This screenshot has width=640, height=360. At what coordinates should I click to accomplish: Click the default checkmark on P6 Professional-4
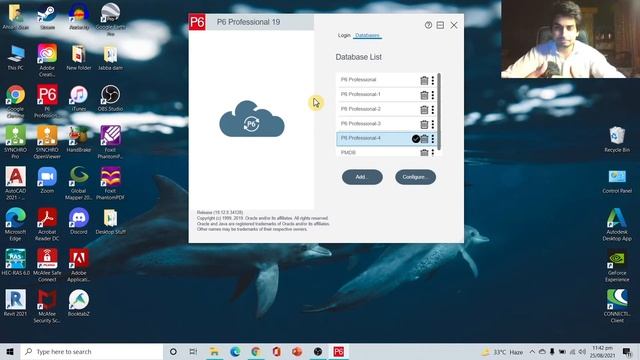pos(416,139)
